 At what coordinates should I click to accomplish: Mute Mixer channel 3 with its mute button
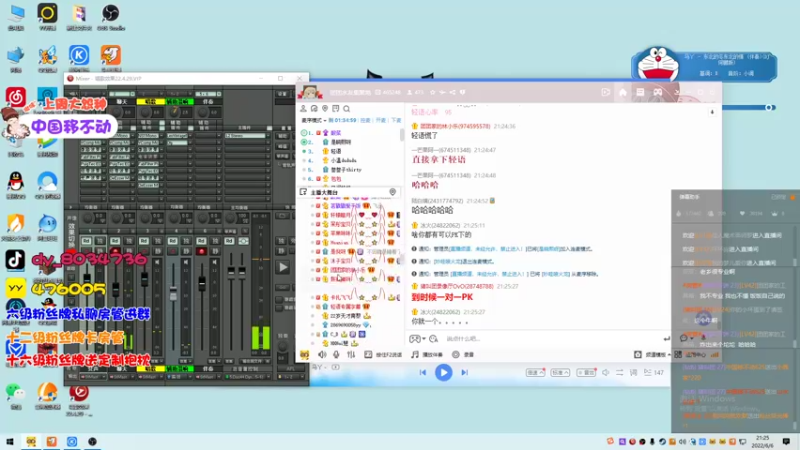(x=158, y=252)
